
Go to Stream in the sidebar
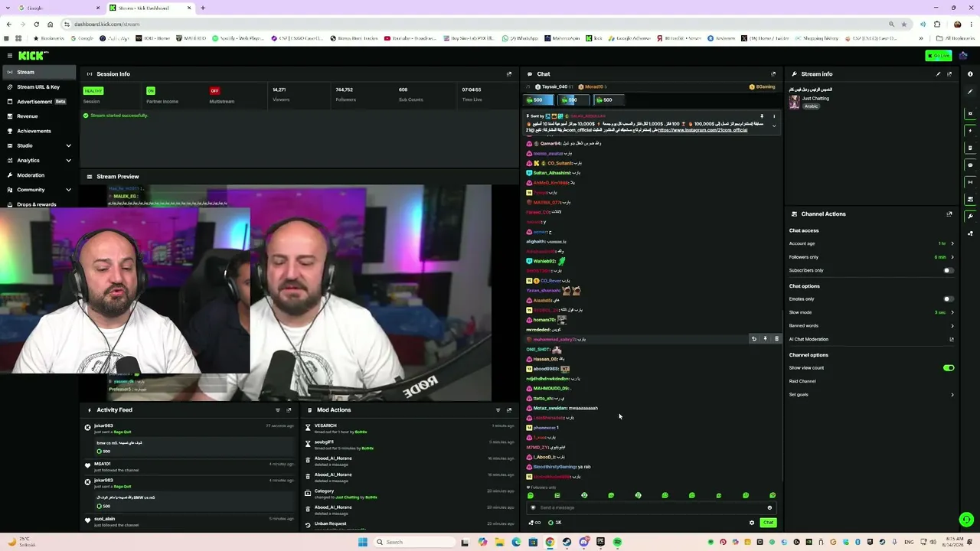click(x=40, y=72)
